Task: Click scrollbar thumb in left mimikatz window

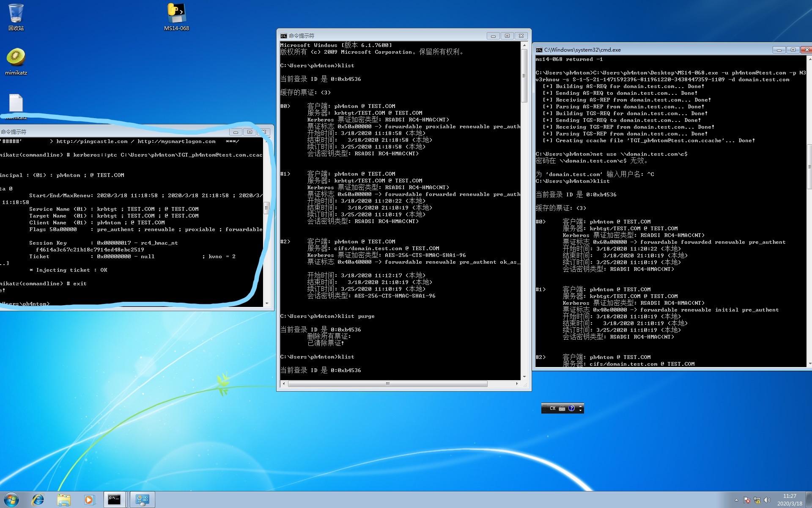Action: 266,207
